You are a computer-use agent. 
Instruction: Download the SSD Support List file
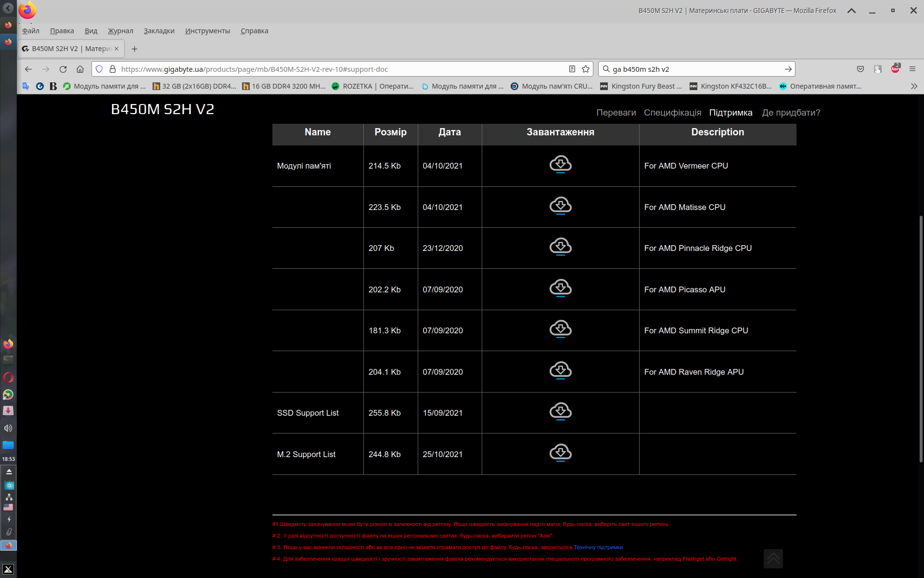560,411
